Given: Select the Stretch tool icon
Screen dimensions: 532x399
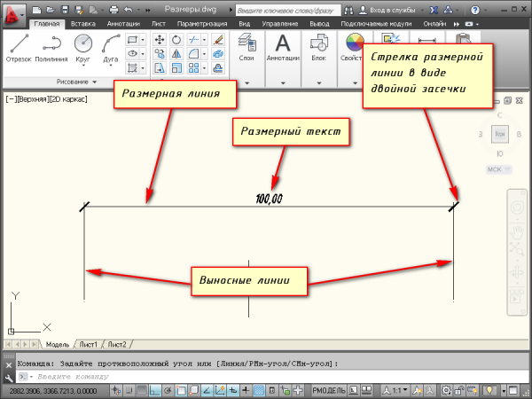Looking at the screenshot, I should [159, 68].
